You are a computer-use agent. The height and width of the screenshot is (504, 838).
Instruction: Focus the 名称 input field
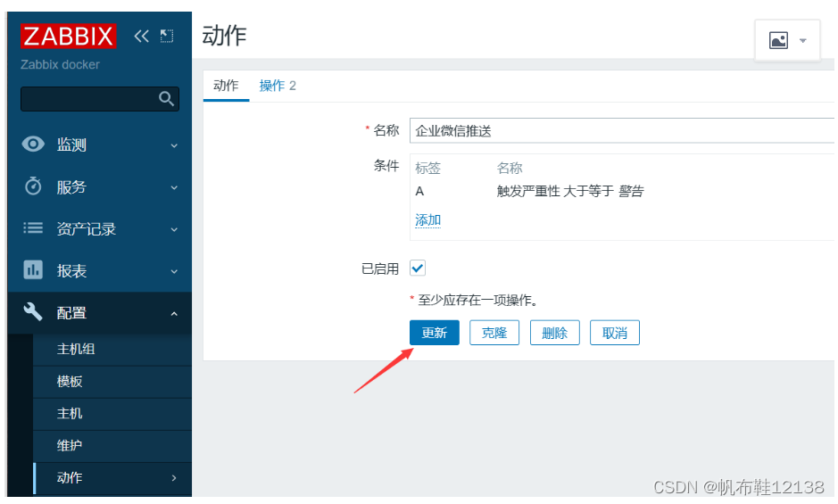click(x=621, y=130)
